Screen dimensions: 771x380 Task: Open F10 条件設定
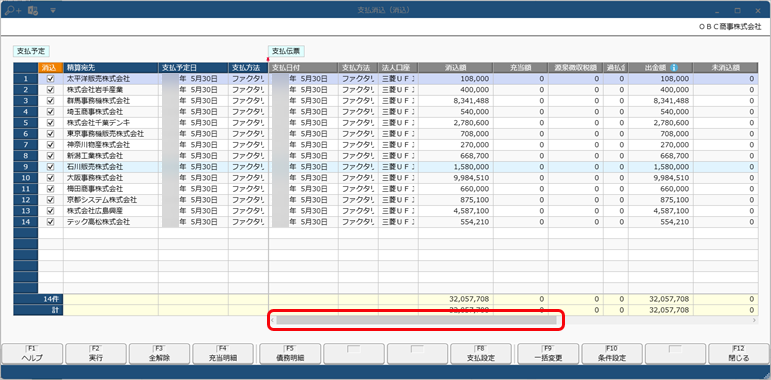click(612, 353)
